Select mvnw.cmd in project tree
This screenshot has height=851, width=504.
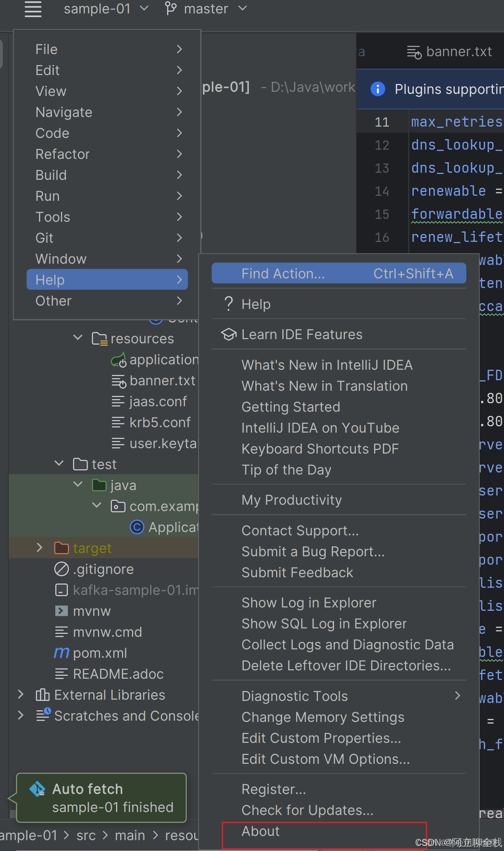point(107,632)
